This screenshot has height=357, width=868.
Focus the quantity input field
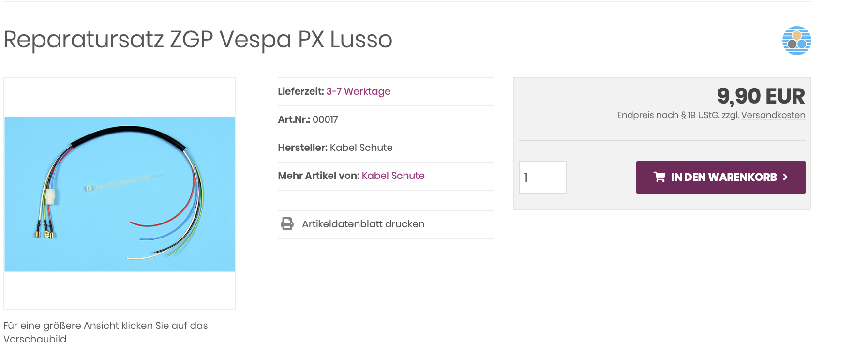(x=542, y=178)
